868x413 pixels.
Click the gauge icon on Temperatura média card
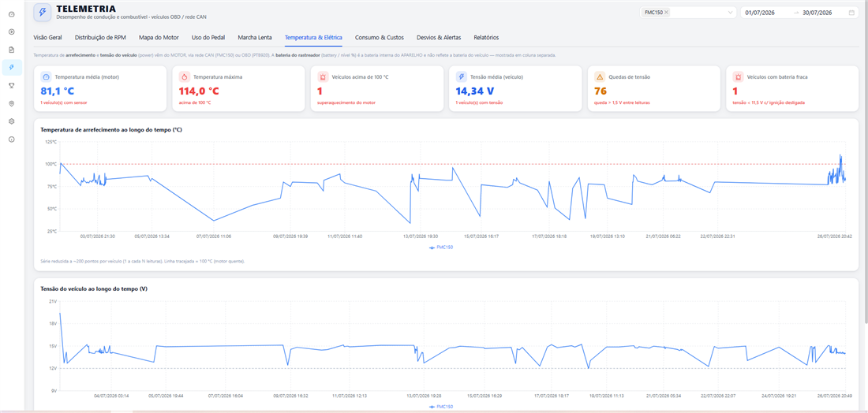coord(46,77)
